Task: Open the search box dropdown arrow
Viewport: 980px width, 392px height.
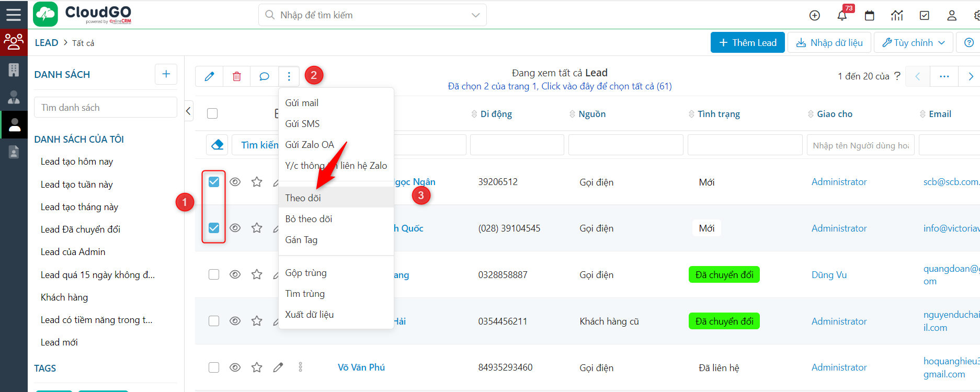Action: coord(475,15)
